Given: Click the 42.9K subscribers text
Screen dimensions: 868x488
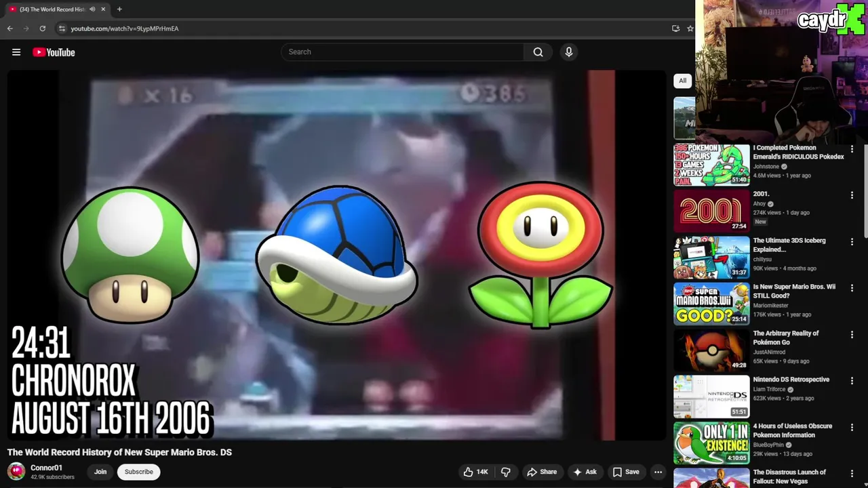Looking at the screenshot, I should (52, 477).
